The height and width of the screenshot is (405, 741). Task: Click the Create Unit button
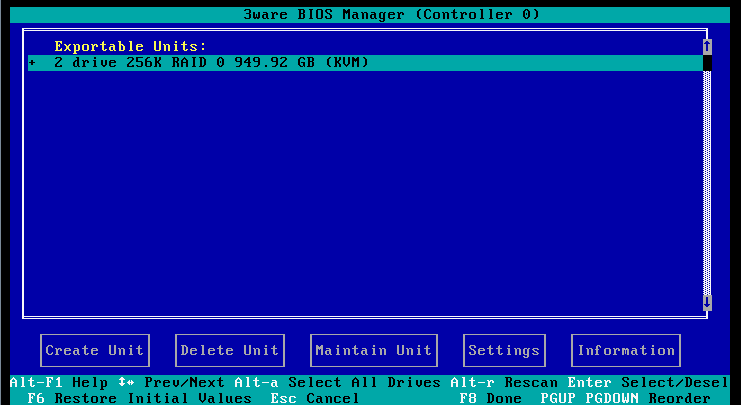pyautogui.click(x=95, y=350)
